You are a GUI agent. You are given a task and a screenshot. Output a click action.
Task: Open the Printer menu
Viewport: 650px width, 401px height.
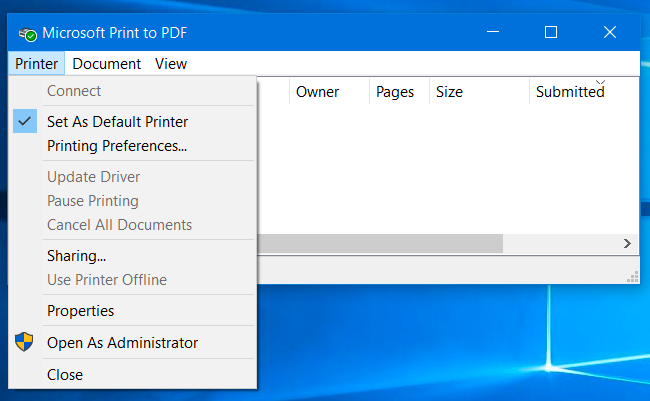click(x=37, y=63)
